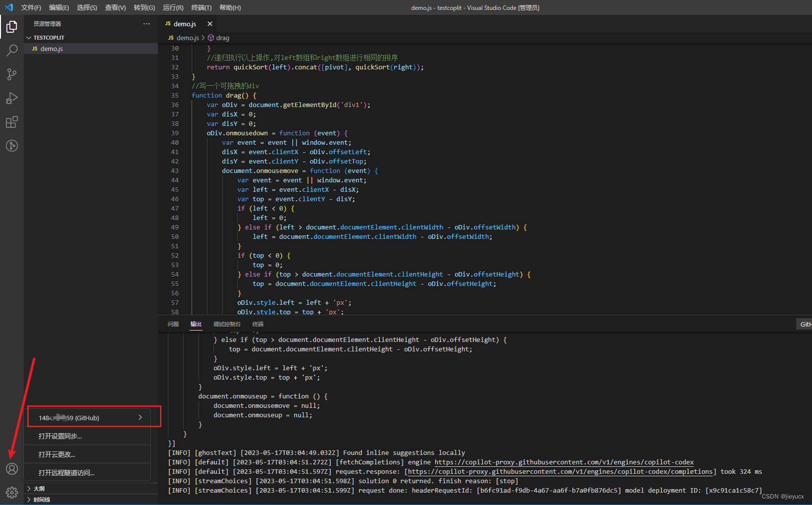The height and width of the screenshot is (505, 812).
Task: Open the Manage settings gear icon
Action: (x=11, y=492)
